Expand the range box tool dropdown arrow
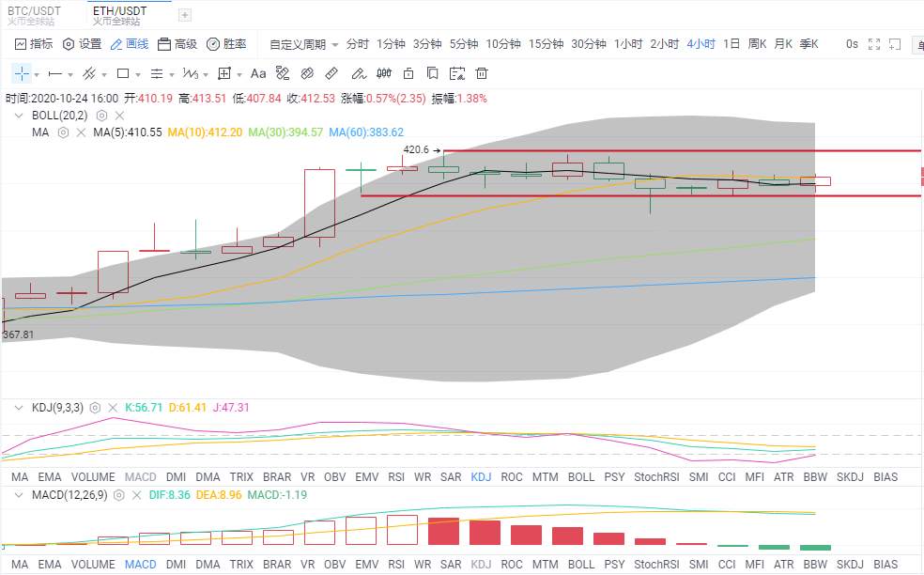This screenshot has height=575, width=924. tap(239, 75)
